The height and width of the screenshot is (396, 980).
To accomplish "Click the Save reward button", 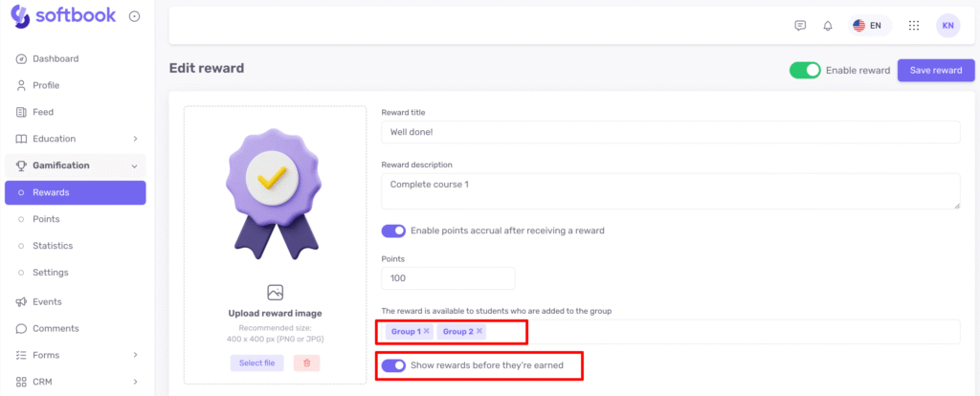I will click(x=935, y=70).
